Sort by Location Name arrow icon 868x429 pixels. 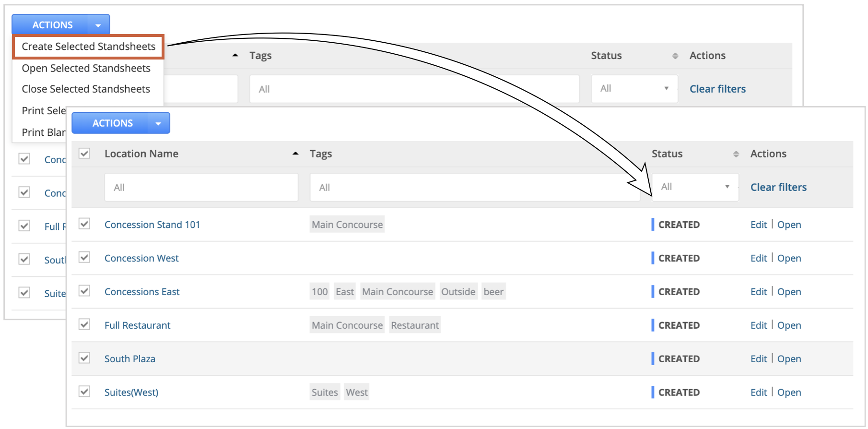tap(295, 154)
